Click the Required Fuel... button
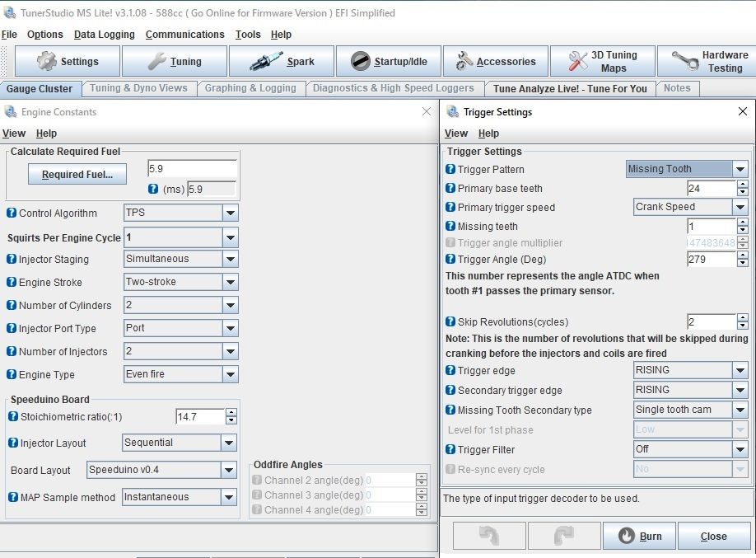The image size is (756, 558). (x=77, y=175)
